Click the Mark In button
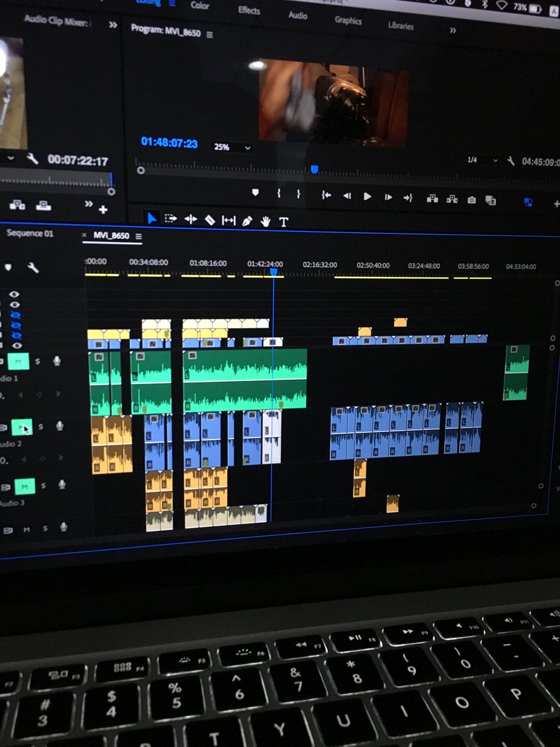Image resolution: width=560 pixels, height=747 pixels. pos(278,194)
